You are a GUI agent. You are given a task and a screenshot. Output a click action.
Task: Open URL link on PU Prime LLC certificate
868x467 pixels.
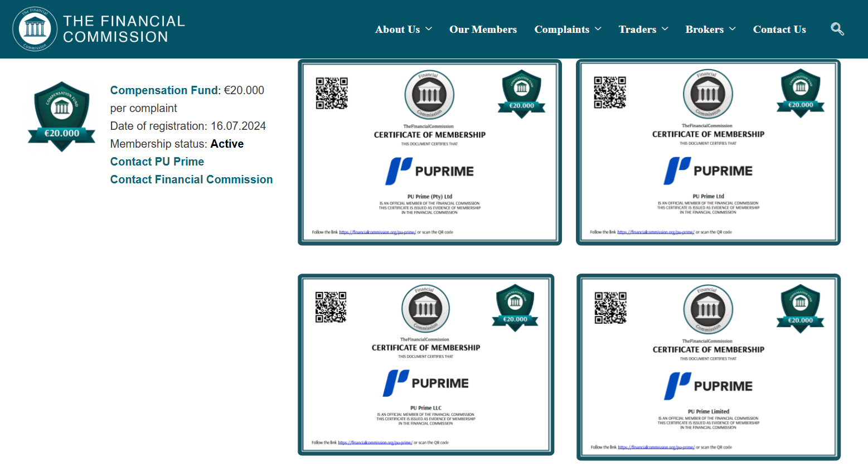coord(375,442)
